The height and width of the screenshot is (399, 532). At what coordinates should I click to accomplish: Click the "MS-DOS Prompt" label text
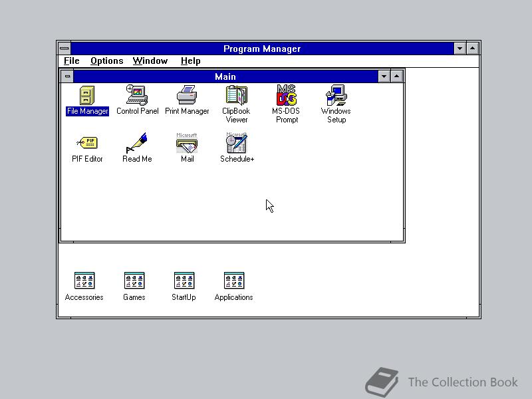286,115
